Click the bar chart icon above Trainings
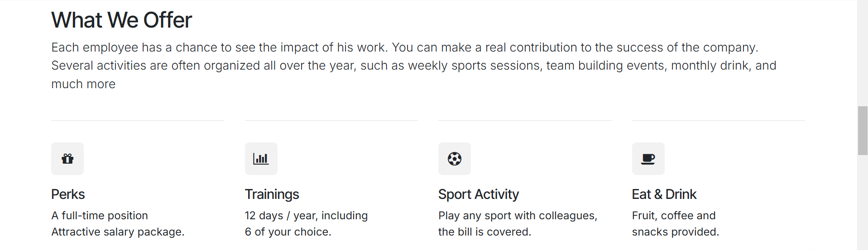This screenshot has height=250, width=868. (261, 159)
